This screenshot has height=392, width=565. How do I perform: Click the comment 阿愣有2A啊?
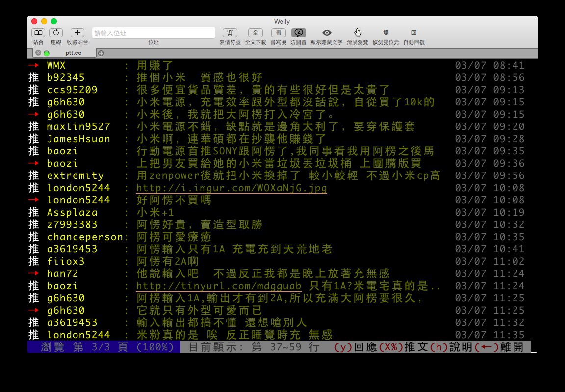(168, 261)
